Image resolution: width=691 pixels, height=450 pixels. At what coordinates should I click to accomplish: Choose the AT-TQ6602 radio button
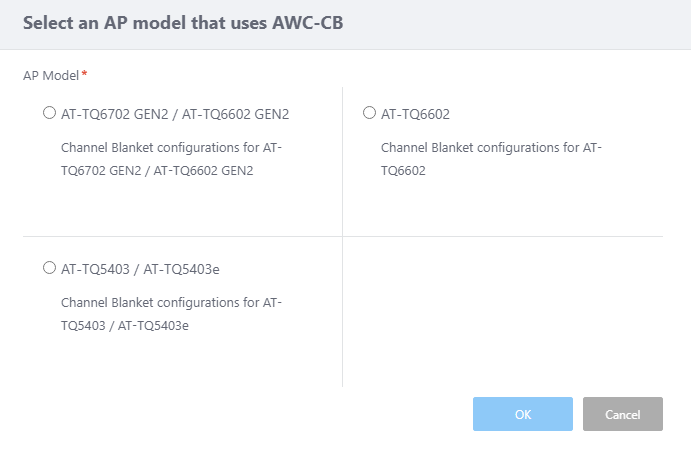(369, 113)
